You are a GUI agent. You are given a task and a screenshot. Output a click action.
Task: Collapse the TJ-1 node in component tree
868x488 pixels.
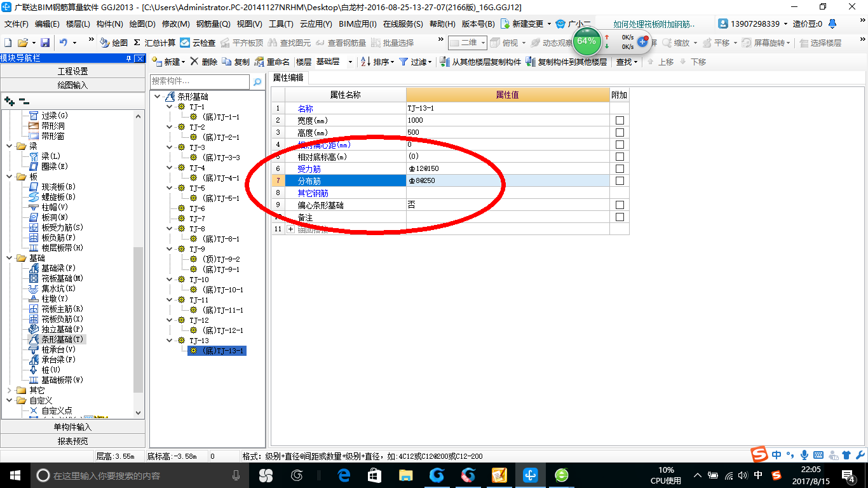point(169,107)
